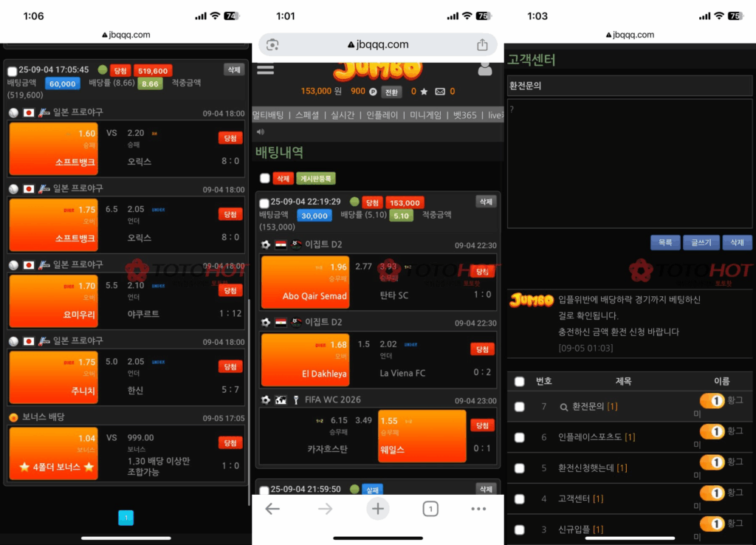Click into the 환전문의 message text area
756x545 pixels.
(x=630, y=162)
